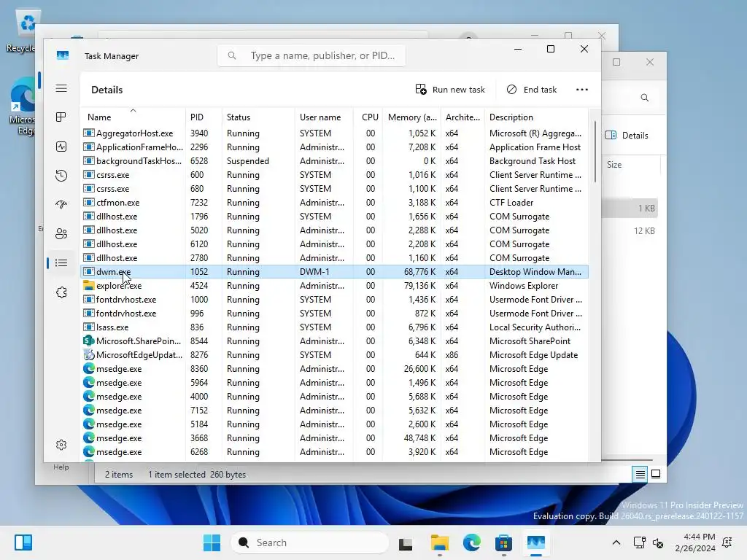Click the Run new task button

point(449,90)
